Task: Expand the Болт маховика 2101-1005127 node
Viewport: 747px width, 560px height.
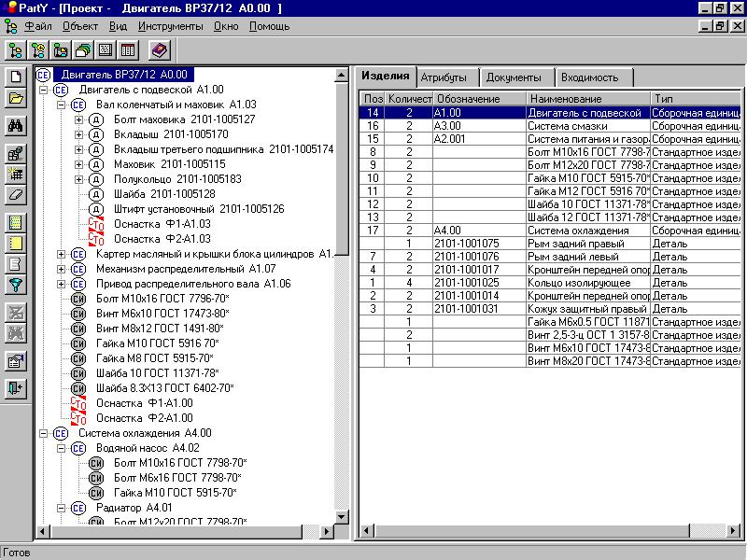Action: [x=78, y=119]
